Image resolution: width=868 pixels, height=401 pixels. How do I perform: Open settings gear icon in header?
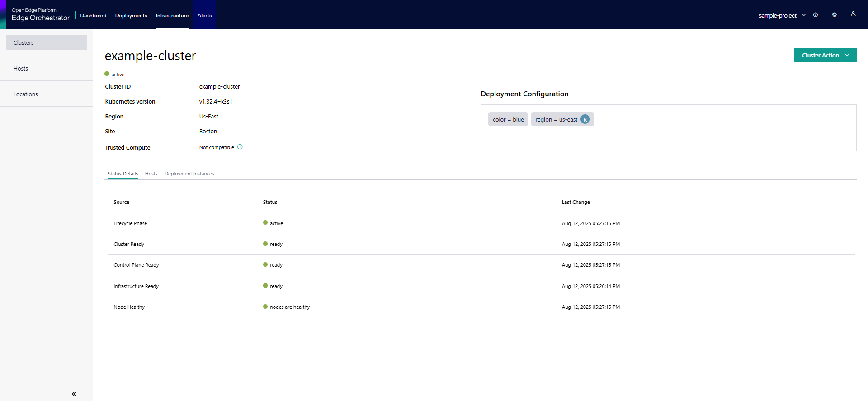coord(834,15)
